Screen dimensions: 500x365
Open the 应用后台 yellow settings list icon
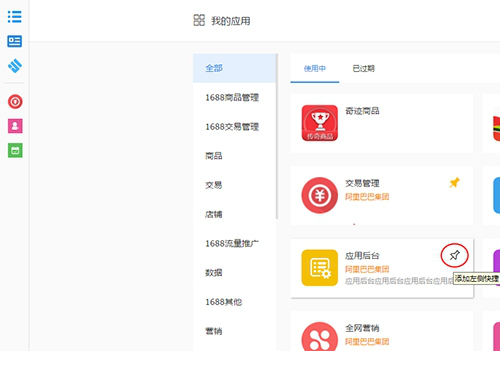pyautogui.click(x=320, y=268)
